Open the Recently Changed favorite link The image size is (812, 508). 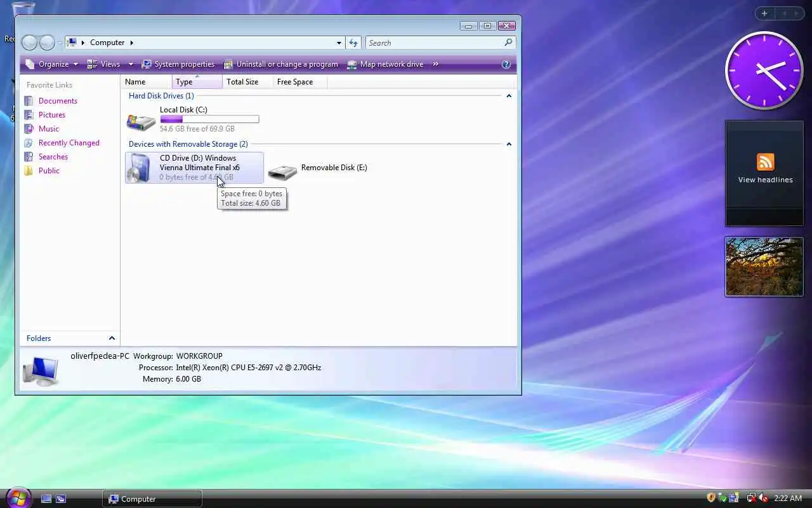(x=69, y=143)
